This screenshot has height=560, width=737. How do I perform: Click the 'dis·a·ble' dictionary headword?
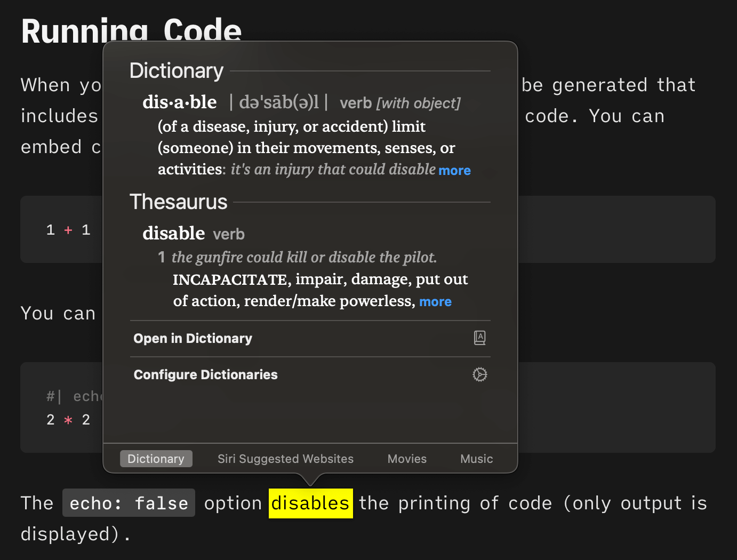coord(180,102)
